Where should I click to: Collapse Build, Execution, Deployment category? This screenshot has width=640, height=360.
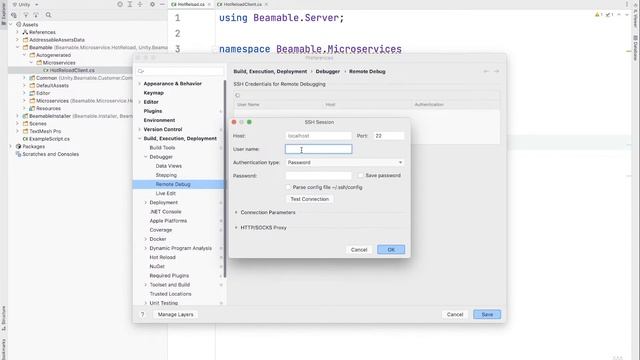point(140,139)
